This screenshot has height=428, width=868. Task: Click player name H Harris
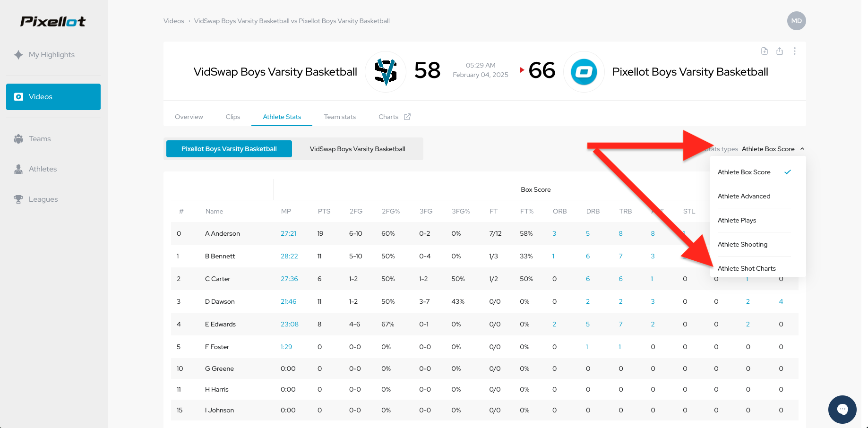[217, 389]
